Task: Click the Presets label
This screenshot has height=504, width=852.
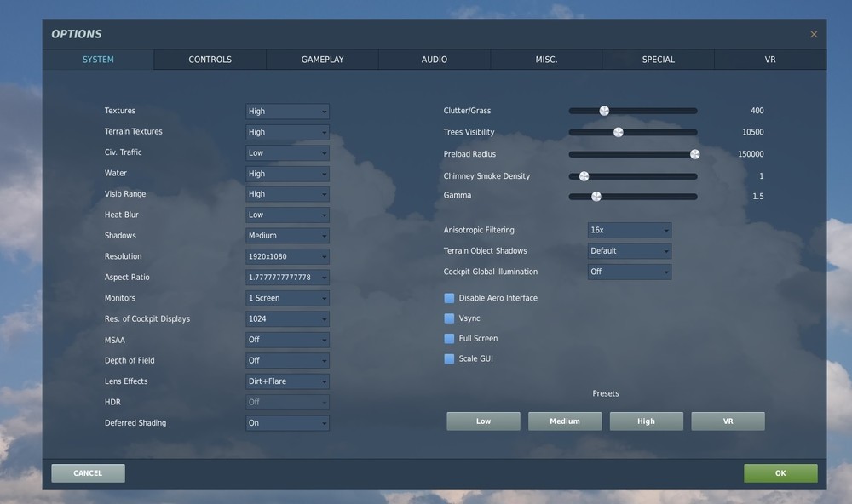Action: 605,393
